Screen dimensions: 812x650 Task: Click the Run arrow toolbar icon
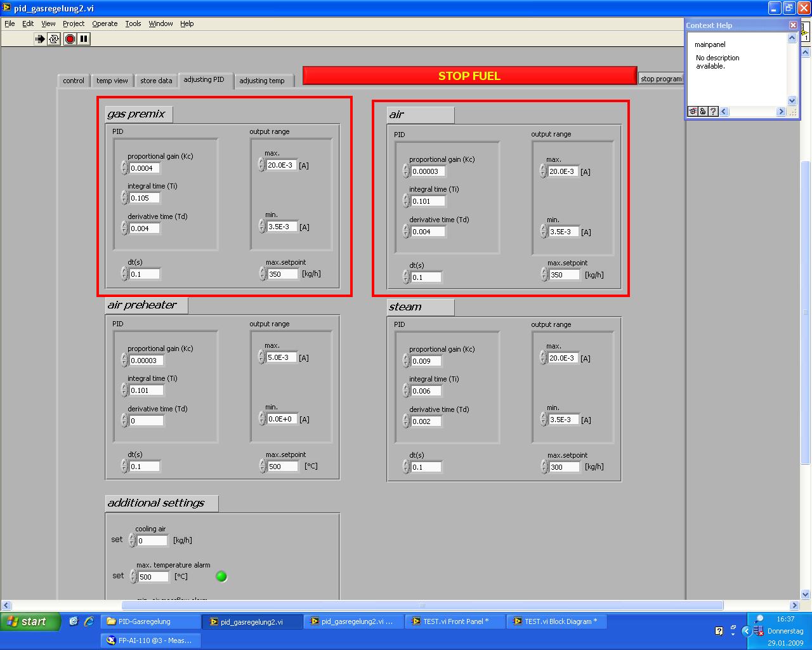tap(40, 39)
